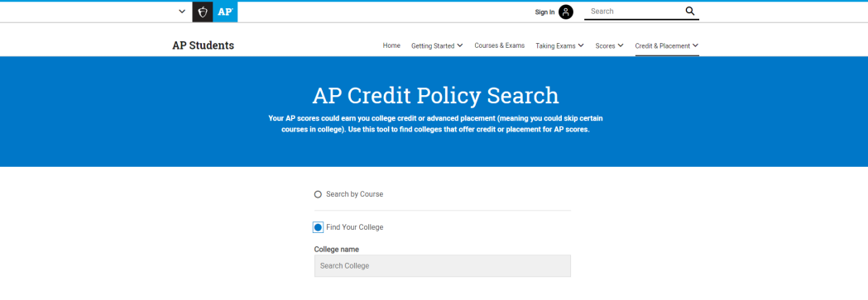Click the Search College input field
The height and width of the screenshot is (300, 868).
click(443, 266)
